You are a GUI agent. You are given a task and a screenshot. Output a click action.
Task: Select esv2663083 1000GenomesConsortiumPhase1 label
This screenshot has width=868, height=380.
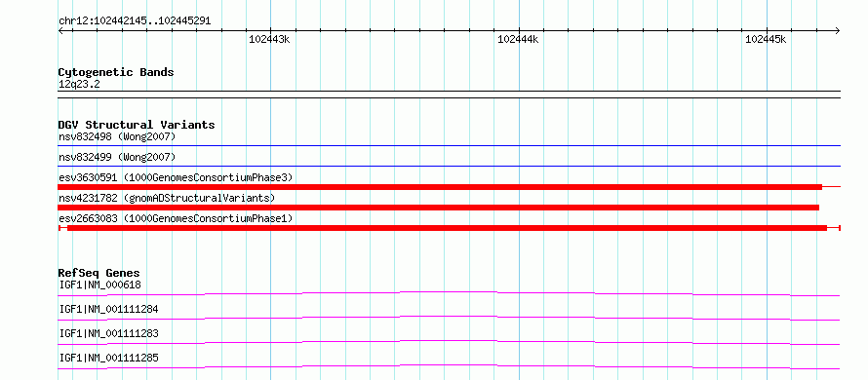click(176, 218)
